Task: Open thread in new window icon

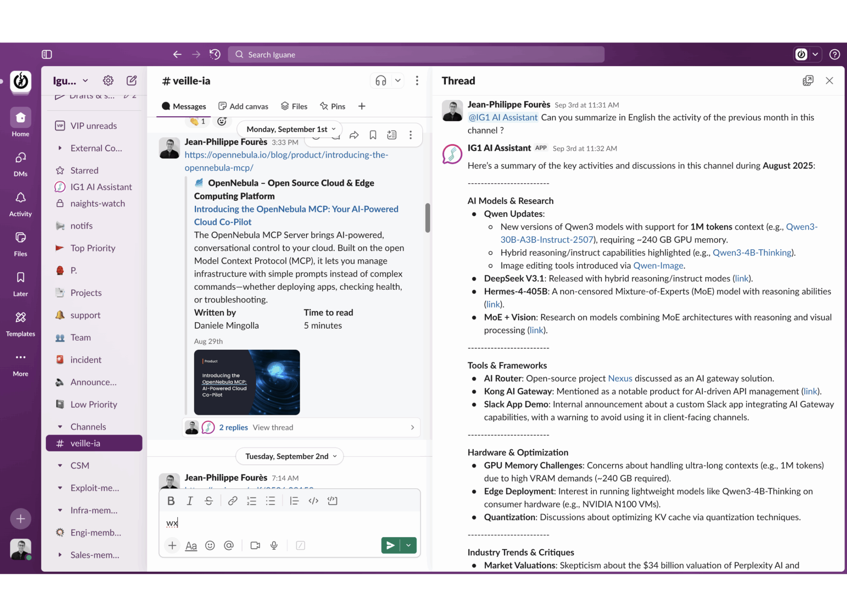Action: [x=808, y=81]
